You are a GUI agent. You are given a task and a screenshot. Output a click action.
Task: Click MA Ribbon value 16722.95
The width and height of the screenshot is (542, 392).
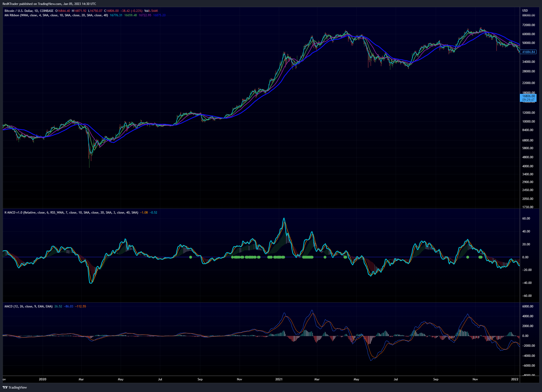(x=145, y=15)
